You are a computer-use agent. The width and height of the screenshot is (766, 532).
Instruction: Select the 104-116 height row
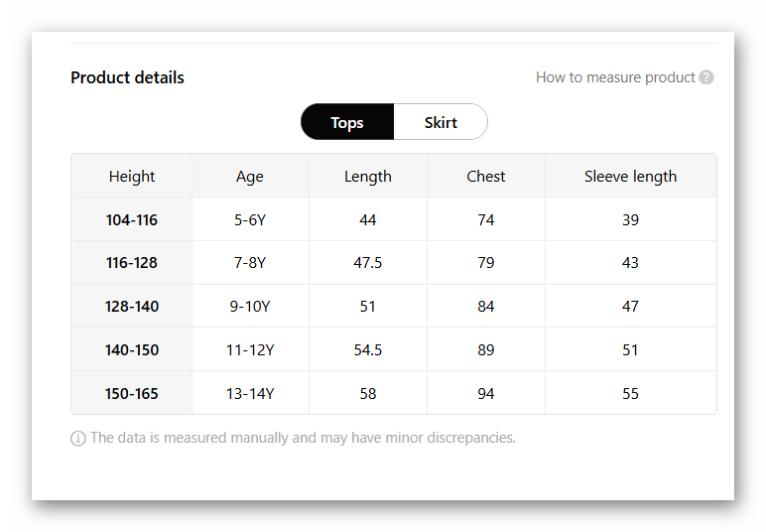point(132,220)
